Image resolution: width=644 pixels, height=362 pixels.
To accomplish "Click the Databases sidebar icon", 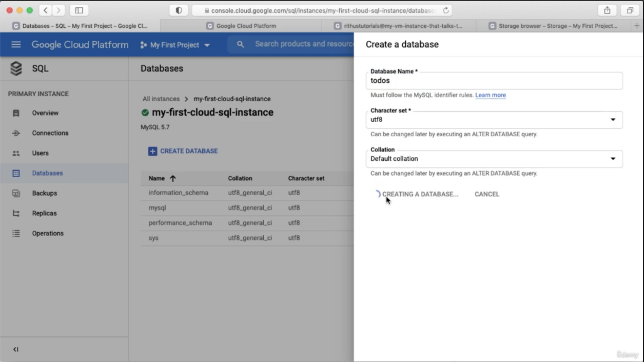I will [16, 173].
